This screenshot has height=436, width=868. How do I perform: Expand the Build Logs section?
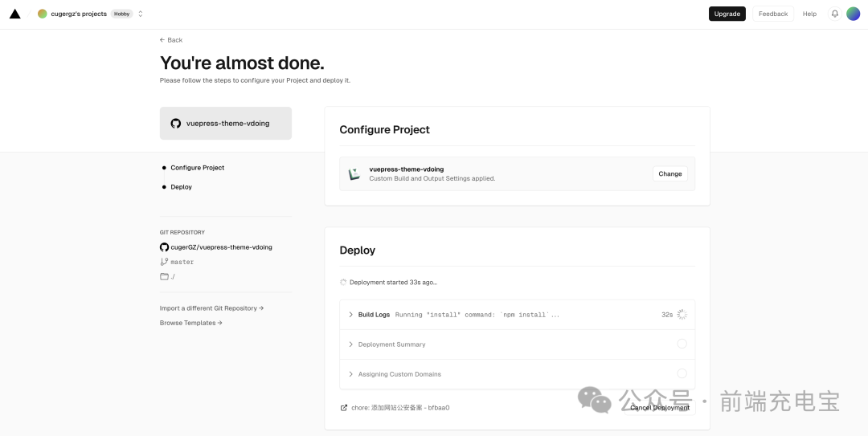tap(517, 315)
